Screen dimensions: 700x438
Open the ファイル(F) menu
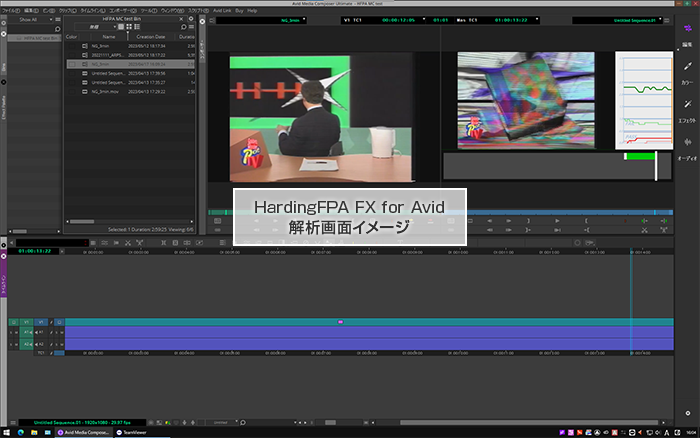click(11, 10)
